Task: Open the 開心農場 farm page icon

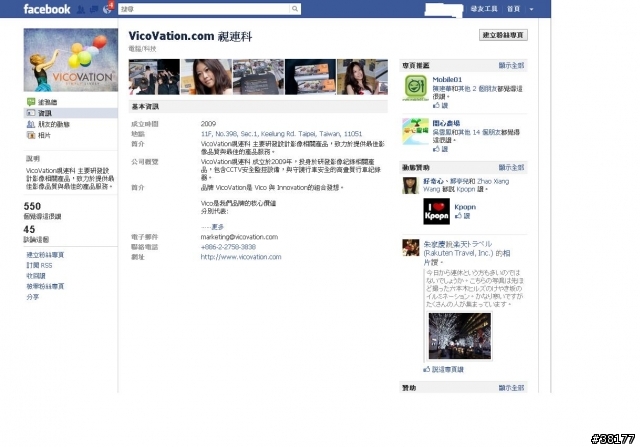Action: pyautogui.click(x=416, y=131)
